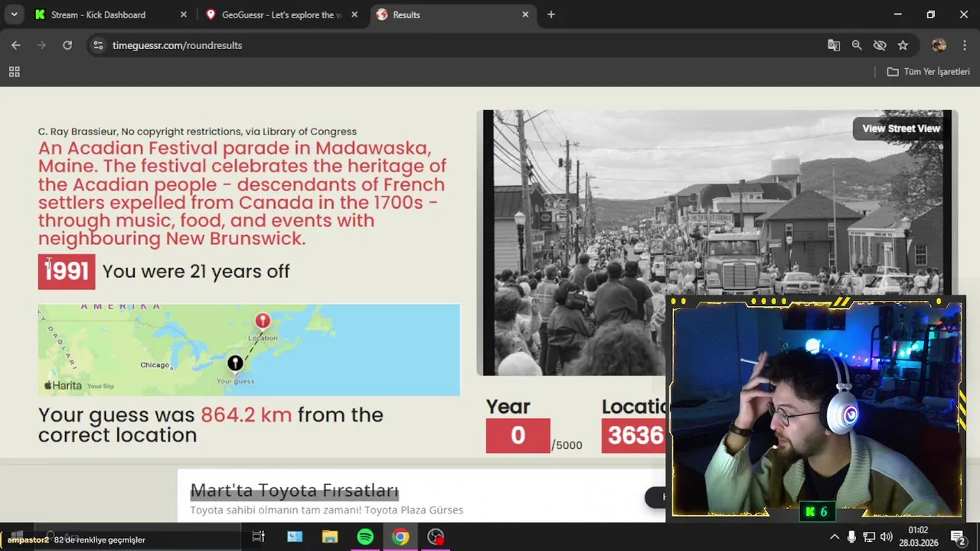Viewport: 980px width, 551px height.
Task: Click the red 864.2 km distance text
Action: coord(246,415)
